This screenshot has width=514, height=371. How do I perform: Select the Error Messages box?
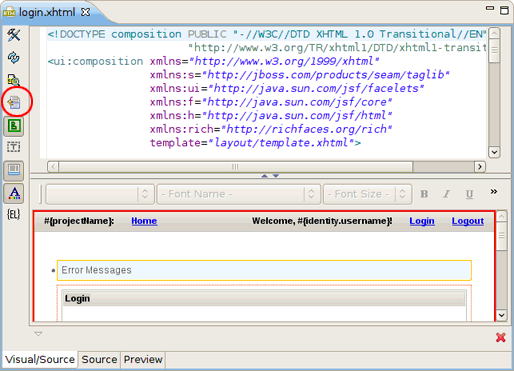264,270
